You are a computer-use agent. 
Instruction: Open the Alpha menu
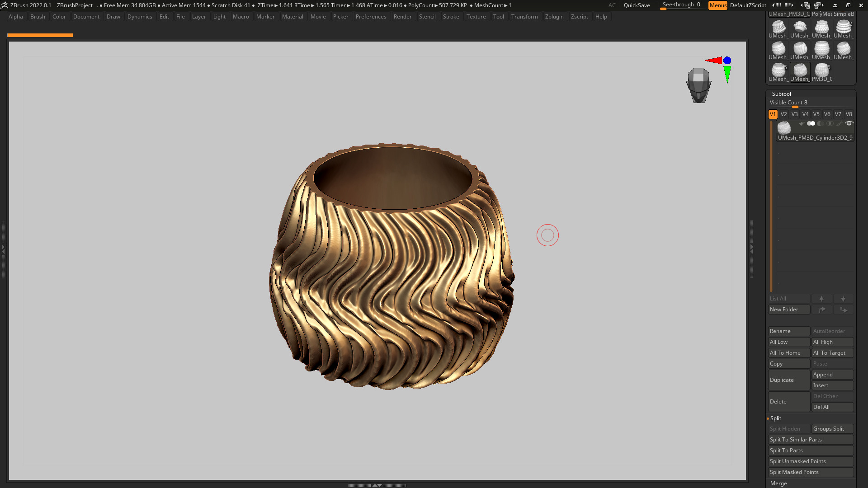(x=16, y=17)
